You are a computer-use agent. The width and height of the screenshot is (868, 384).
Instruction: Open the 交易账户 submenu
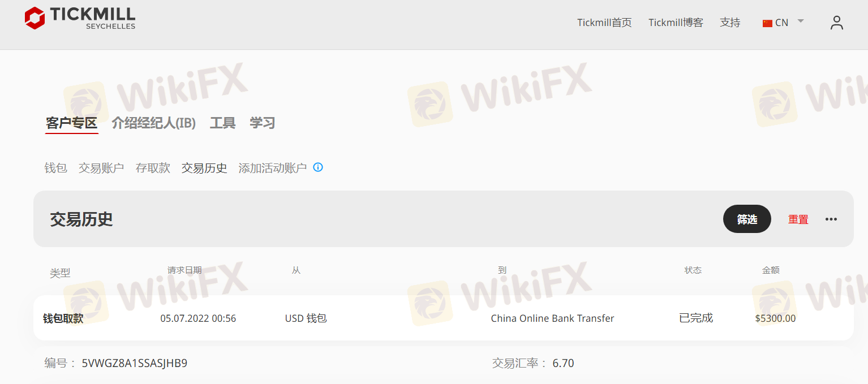click(x=101, y=168)
